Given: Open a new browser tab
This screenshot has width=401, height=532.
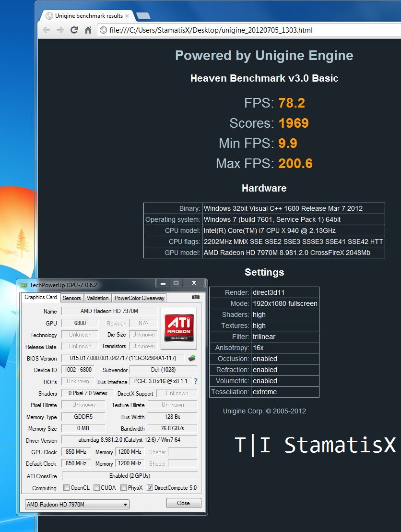Looking at the screenshot, I should pyautogui.click(x=143, y=16).
